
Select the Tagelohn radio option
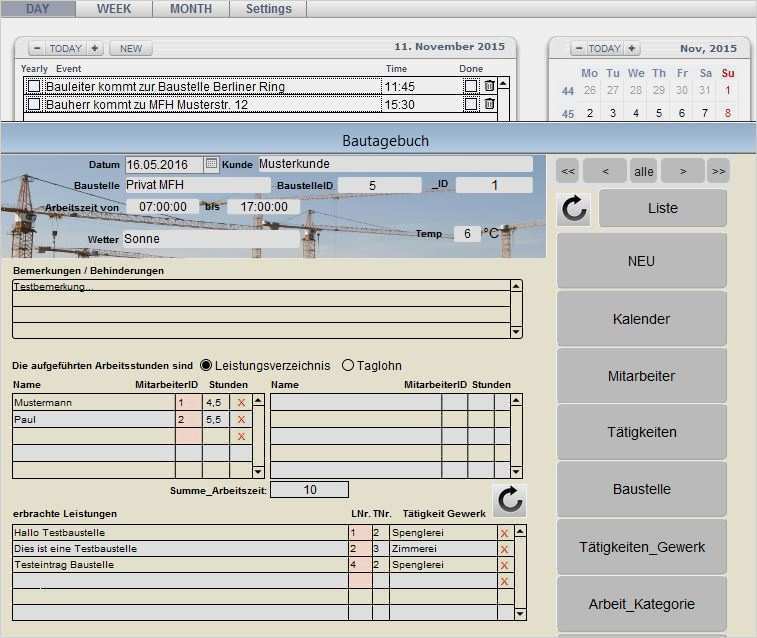348,365
